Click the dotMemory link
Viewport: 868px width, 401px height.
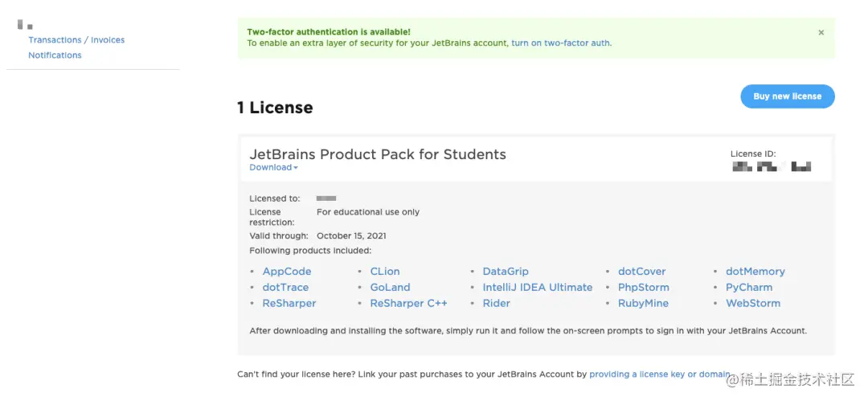[x=755, y=272]
